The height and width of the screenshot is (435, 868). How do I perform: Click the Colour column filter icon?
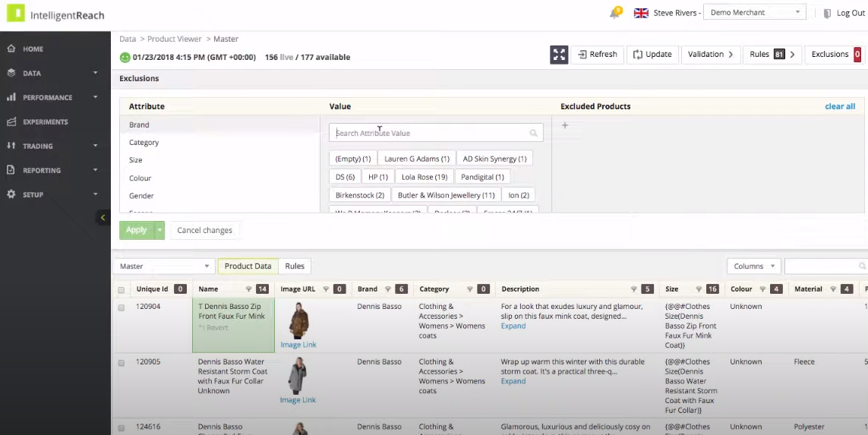[762, 289]
